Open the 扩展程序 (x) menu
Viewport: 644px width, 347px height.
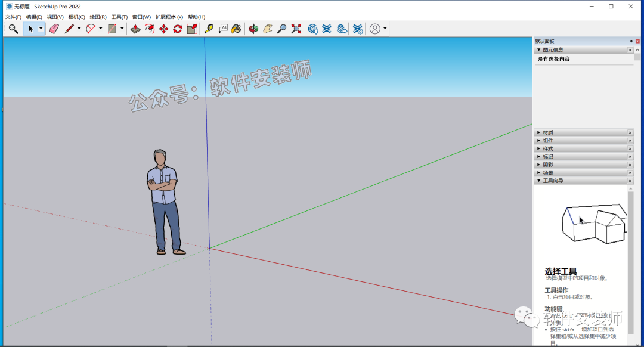[x=169, y=17]
